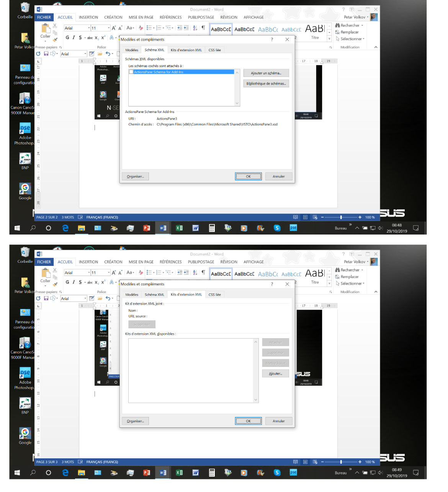
Task: Open ribbon font name Arial dropdown, PAGE 2 SUR 2 window
Action: coord(89,28)
